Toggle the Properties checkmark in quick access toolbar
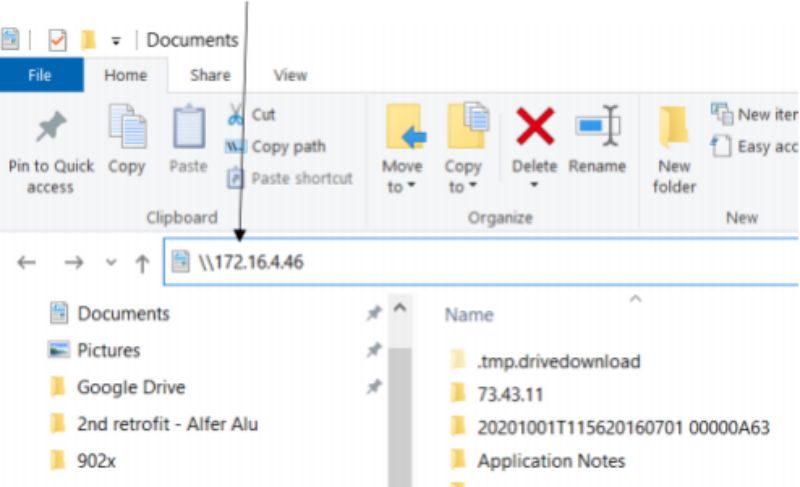The image size is (800, 487). pos(57,40)
